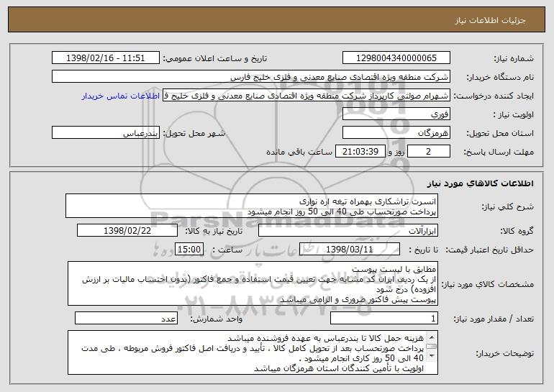Click the label 'شهر محل تحویل:'
This screenshot has height=392, width=554.
click(194, 134)
